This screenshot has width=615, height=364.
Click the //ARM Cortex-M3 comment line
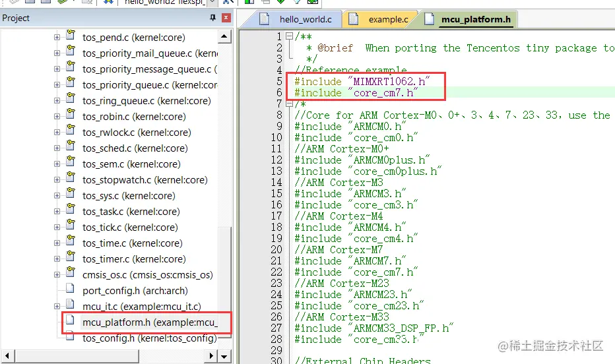pos(339,183)
